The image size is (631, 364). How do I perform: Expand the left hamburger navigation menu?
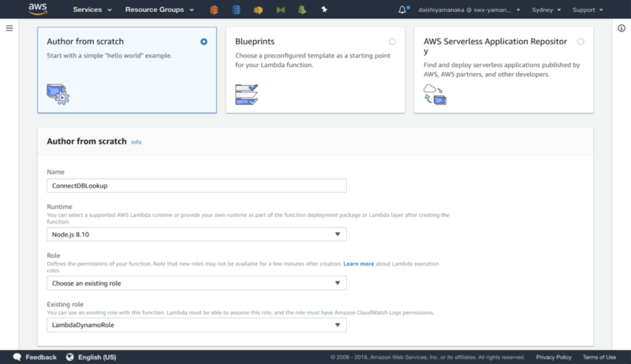point(9,28)
